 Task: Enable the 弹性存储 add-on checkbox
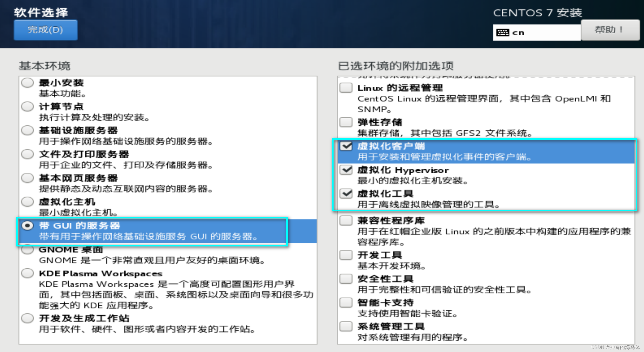346,122
